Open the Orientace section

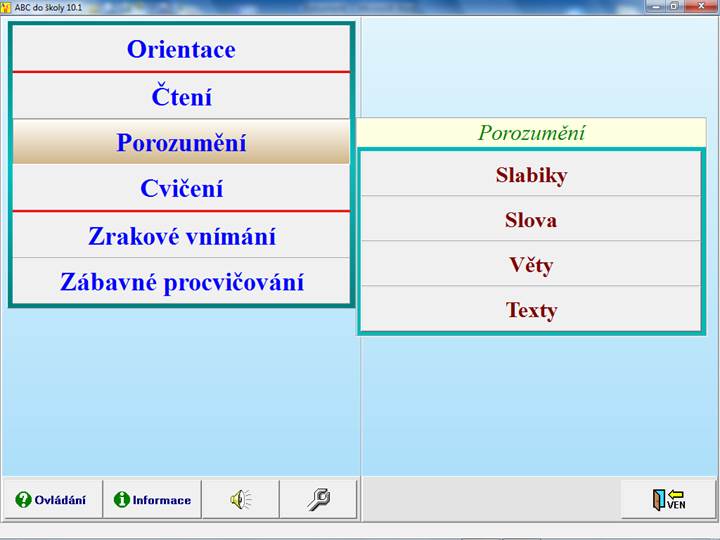tap(181, 48)
